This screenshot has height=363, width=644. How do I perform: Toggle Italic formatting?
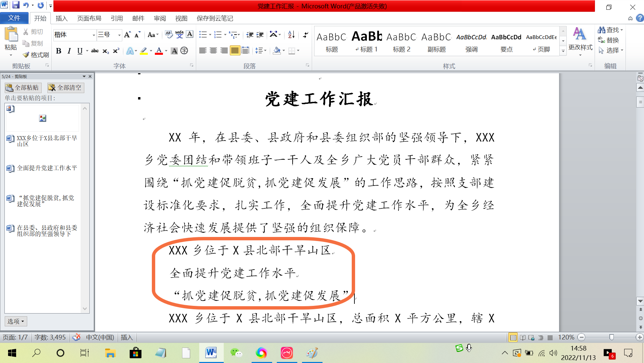click(69, 51)
